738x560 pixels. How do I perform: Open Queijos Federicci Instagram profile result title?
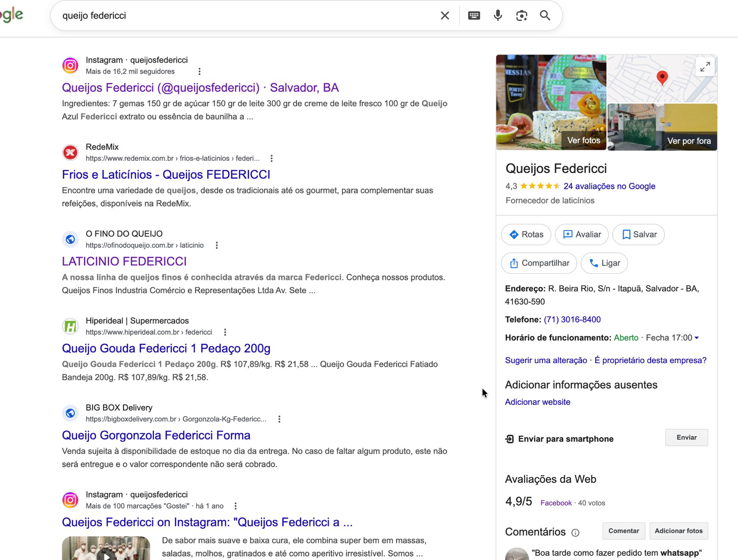coord(200,88)
